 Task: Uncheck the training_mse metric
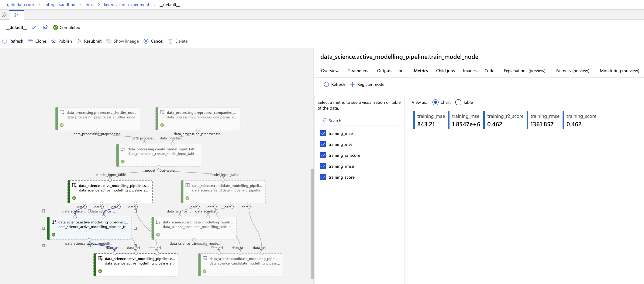point(323,144)
